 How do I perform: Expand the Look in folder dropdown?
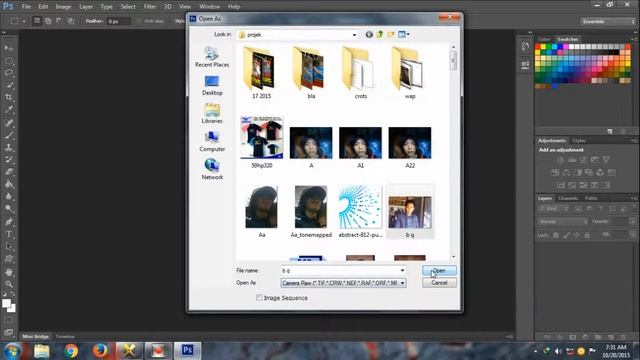[354, 35]
